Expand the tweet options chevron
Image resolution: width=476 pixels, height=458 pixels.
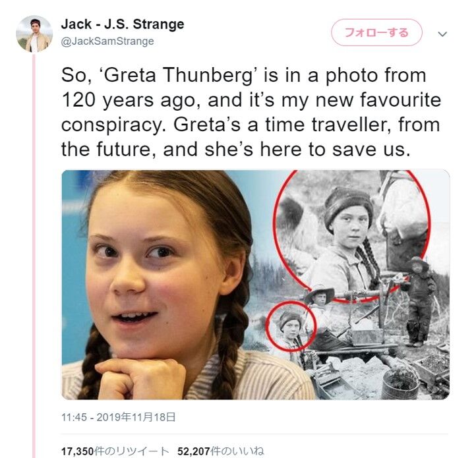(x=442, y=34)
